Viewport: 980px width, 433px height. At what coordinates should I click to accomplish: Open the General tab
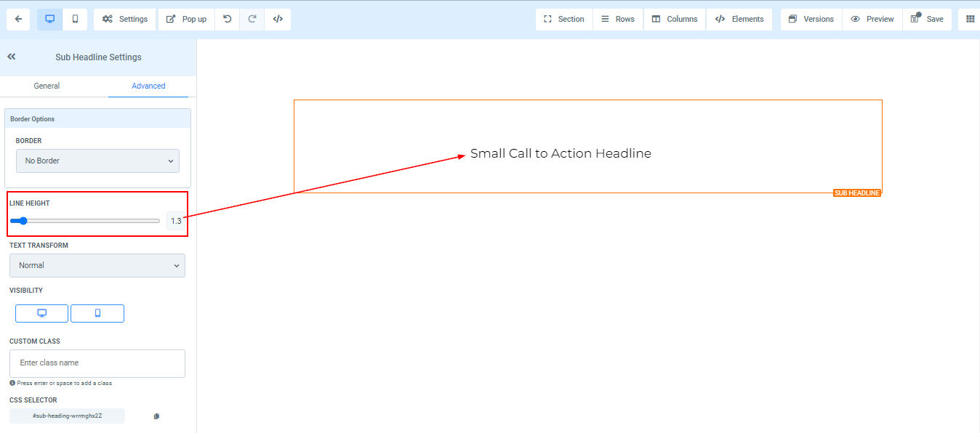47,86
